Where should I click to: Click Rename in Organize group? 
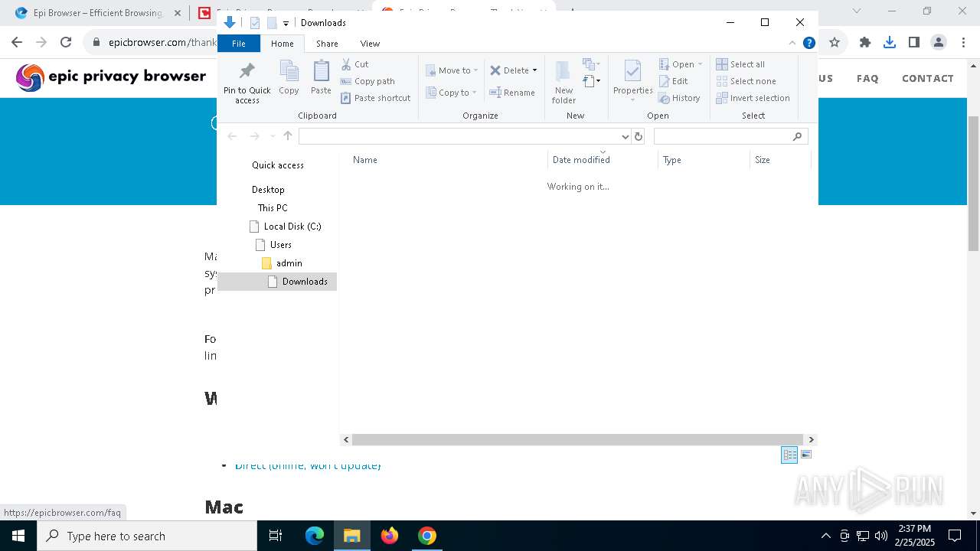pos(512,93)
